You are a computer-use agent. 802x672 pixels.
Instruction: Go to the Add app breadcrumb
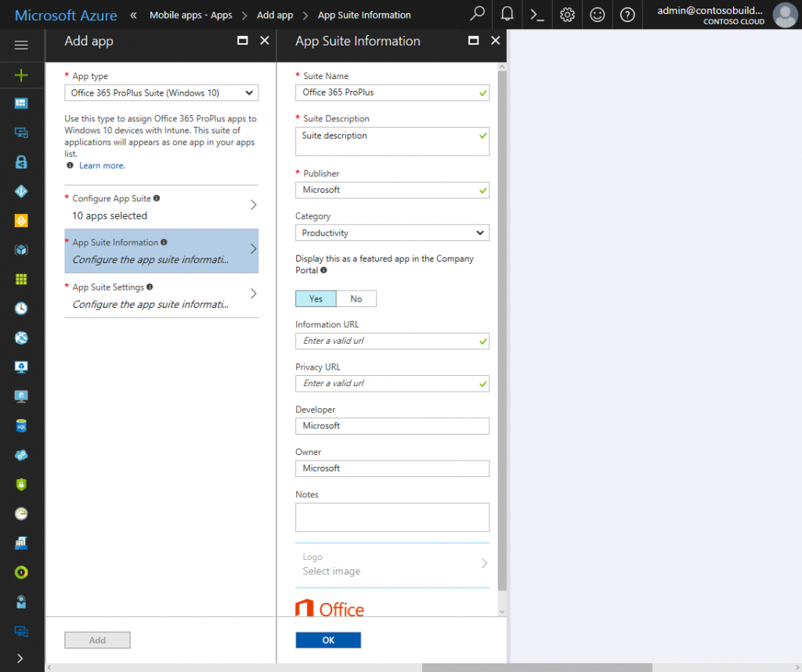click(x=275, y=15)
